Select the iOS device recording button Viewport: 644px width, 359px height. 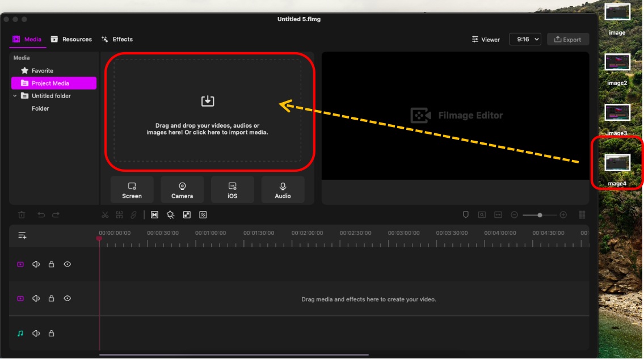point(232,190)
